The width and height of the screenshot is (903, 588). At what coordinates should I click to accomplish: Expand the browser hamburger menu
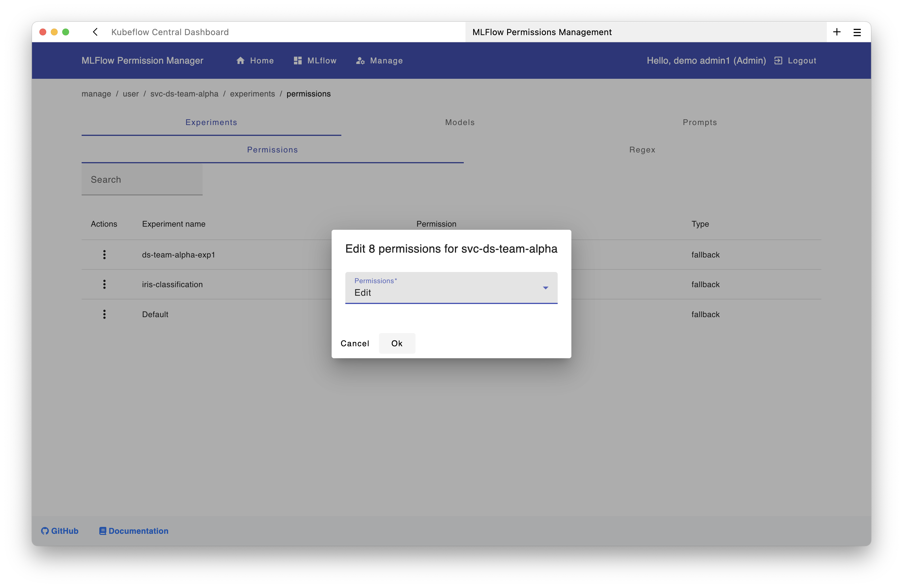tap(857, 32)
